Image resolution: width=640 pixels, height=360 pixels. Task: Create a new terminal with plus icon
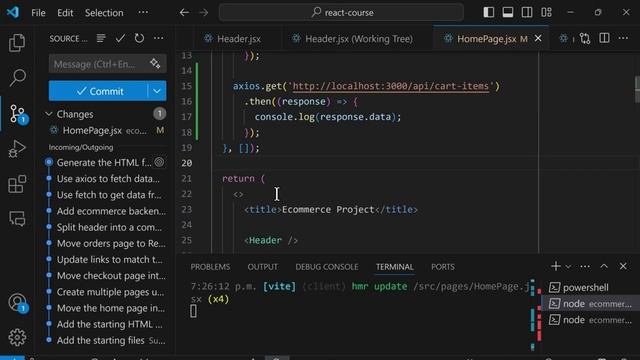click(x=556, y=266)
